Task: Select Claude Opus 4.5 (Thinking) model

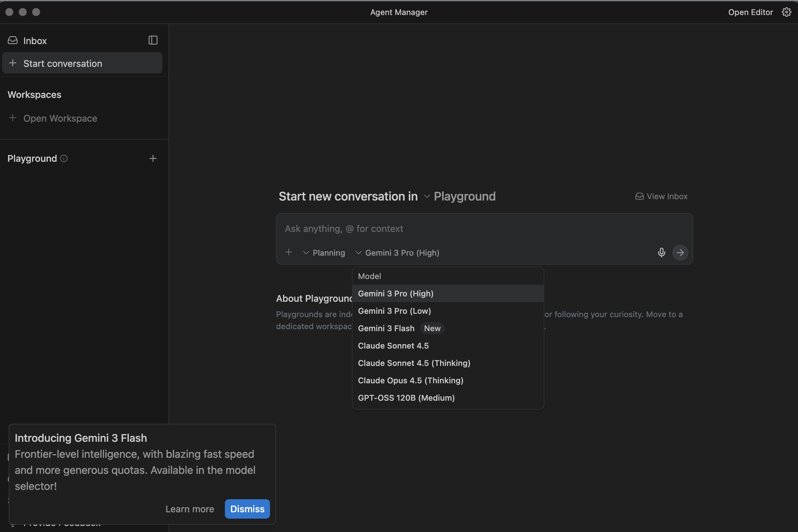Action: (448, 380)
